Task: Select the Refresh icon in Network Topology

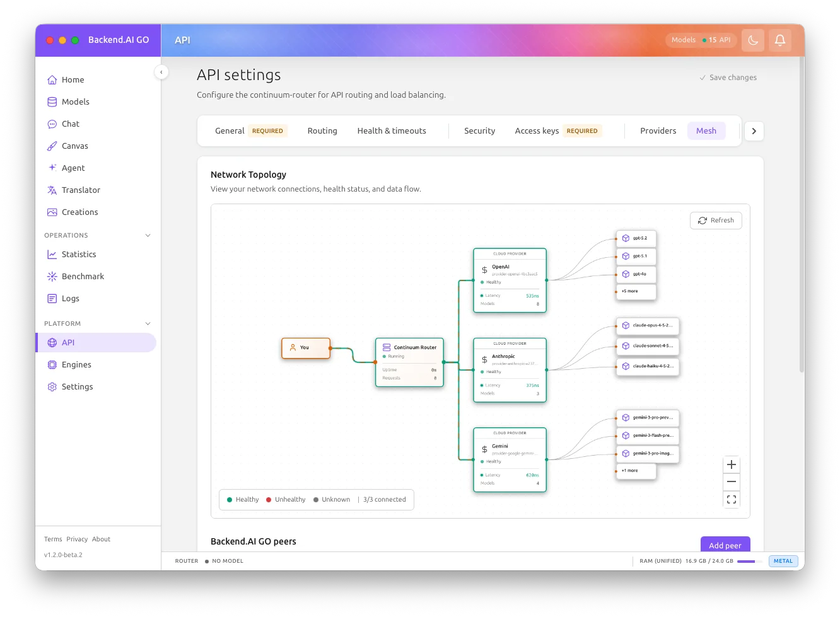Action: point(702,220)
